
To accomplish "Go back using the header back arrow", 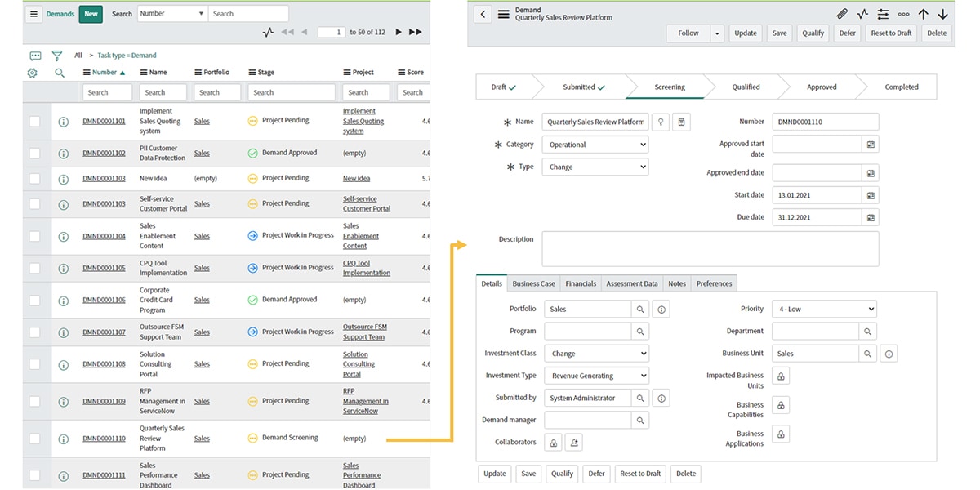I will pos(482,14).
